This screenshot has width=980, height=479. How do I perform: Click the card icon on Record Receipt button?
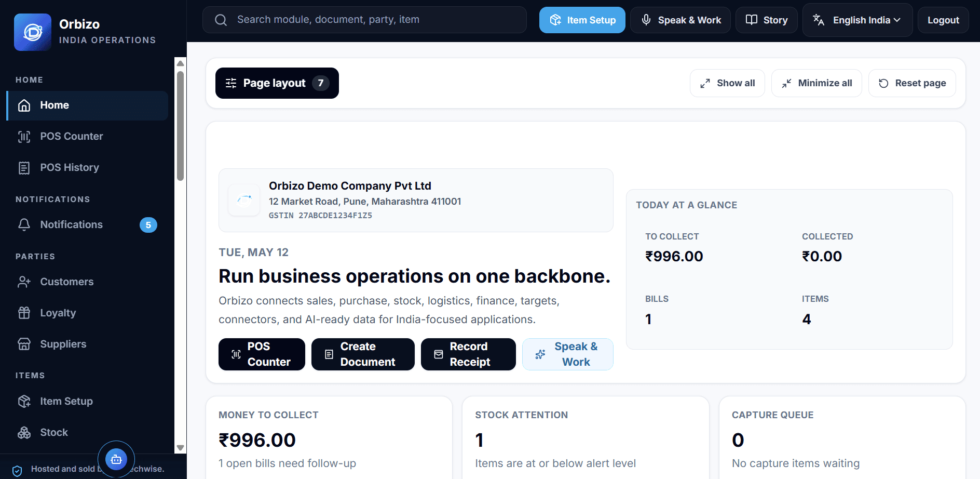(439, 354)
